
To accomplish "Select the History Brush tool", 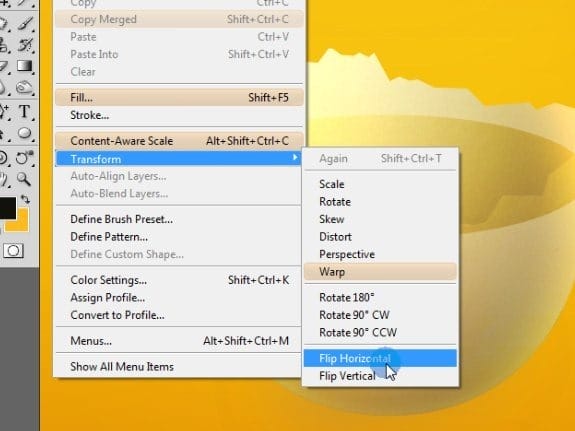I will coord(25,45).
